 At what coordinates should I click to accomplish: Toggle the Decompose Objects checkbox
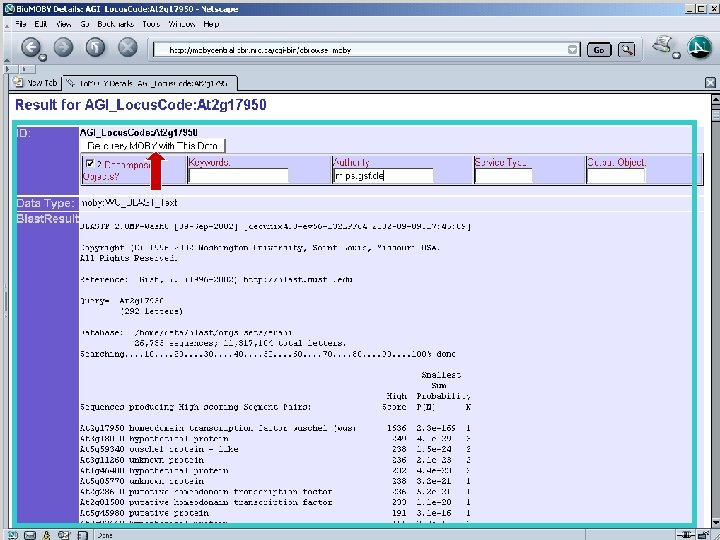coord(90,163)
